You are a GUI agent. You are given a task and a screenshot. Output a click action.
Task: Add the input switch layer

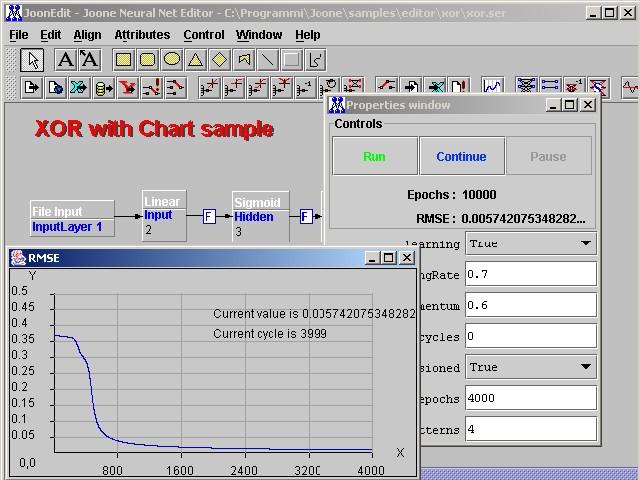(x=176, y=87)
